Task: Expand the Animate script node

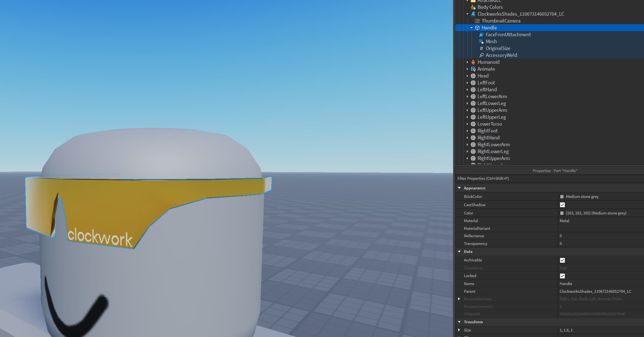Action: click(x=467, y=69)
